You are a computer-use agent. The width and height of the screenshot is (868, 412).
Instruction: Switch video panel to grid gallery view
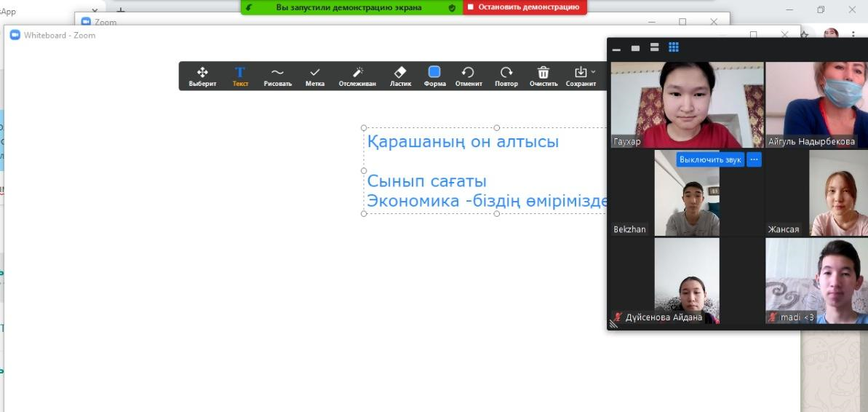pos(673,47)
